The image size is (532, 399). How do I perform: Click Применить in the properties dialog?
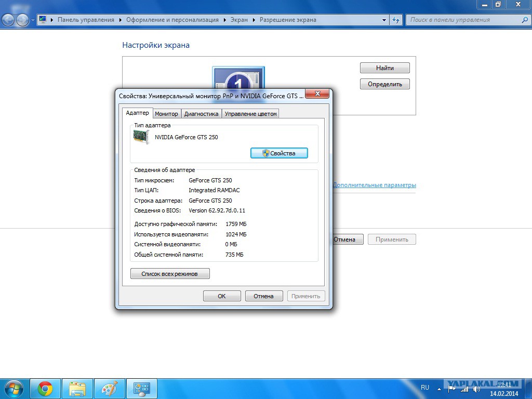click(305, 296)
